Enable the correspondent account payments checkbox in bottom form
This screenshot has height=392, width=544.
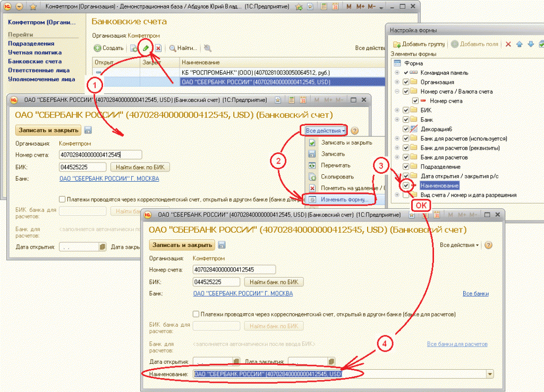[196, 313]
